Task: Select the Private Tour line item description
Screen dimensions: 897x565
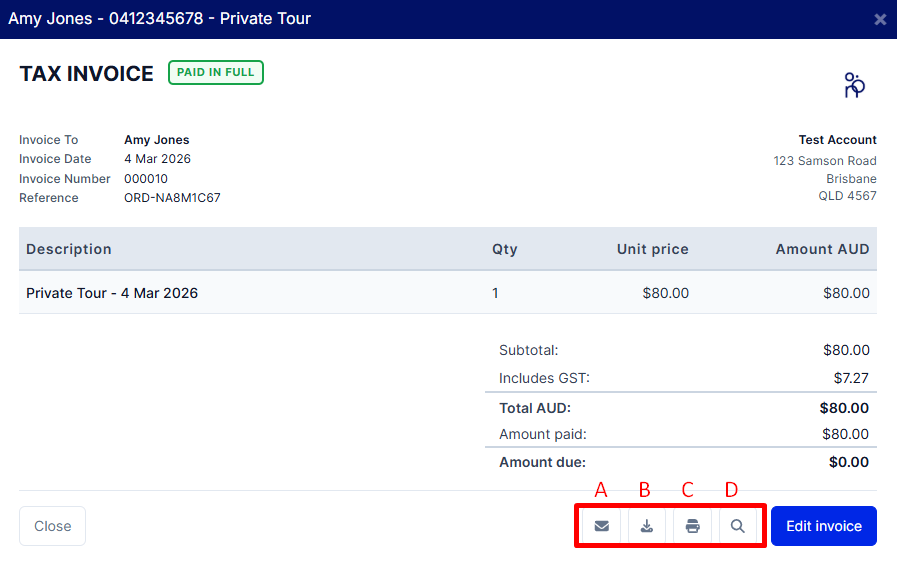Action: click(x=112, y=293)
